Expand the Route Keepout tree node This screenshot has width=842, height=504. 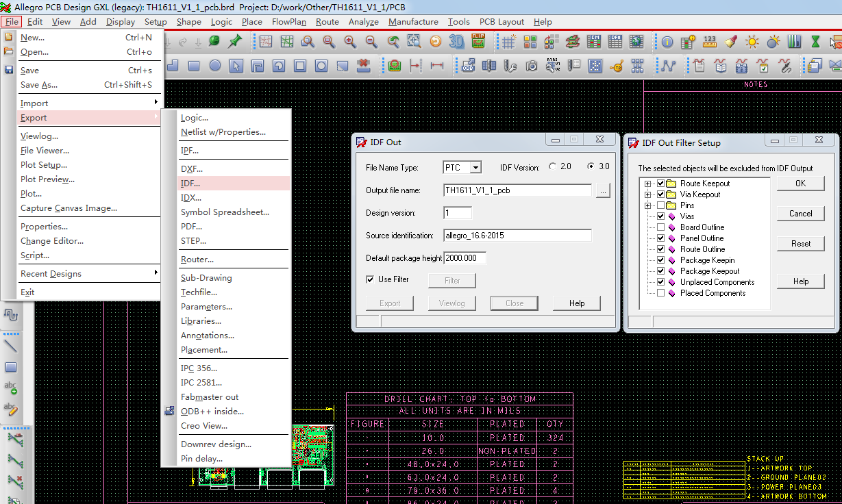(647, 184)
